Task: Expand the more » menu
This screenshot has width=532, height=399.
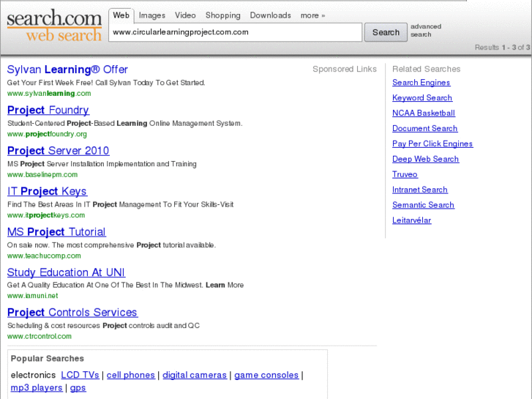Action: 312,15
